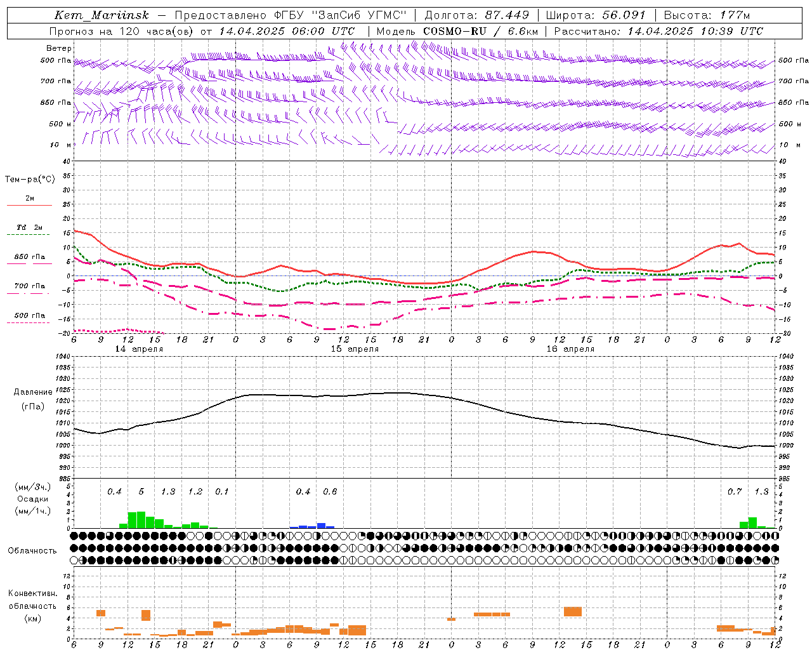Select the "(мм/1ч.)" precipitation unit label
812x650 pixels.
pyautogui.click(x=33, y=511)
